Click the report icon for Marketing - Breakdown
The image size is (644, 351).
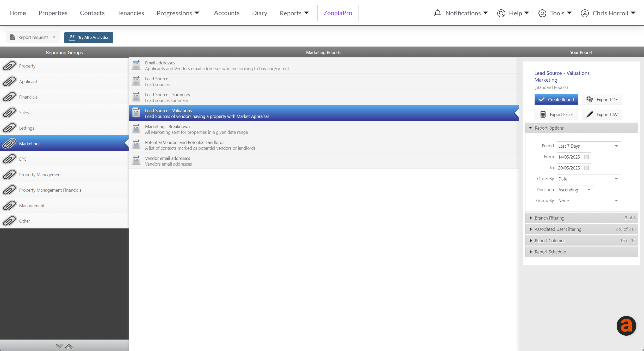[136, 129]
